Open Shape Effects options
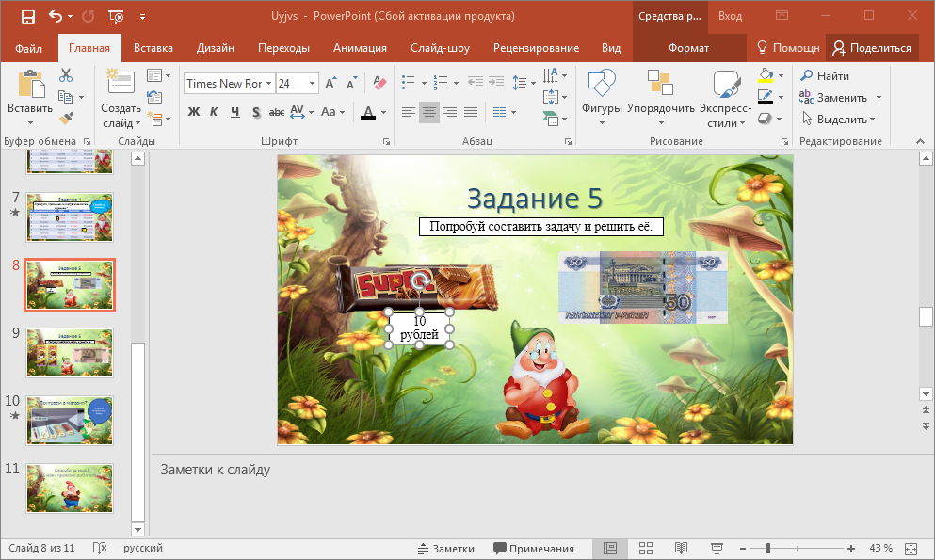 point(770,119)
